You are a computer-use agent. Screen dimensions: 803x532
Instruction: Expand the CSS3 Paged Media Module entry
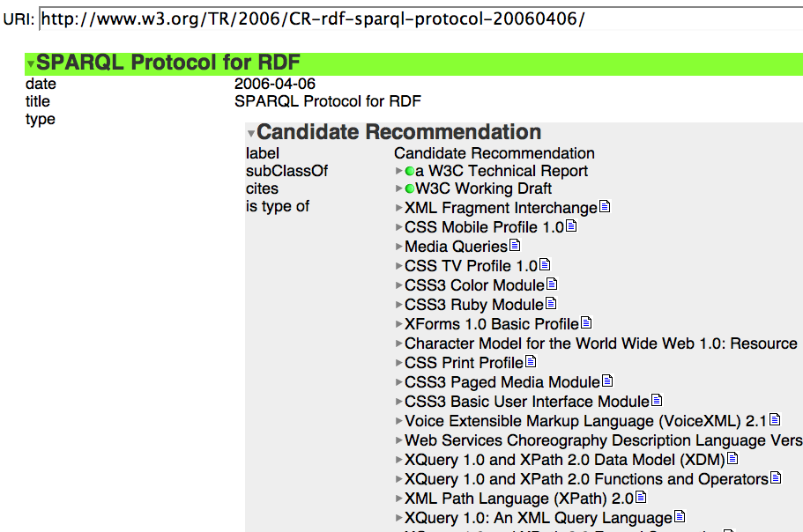[399, 382]
